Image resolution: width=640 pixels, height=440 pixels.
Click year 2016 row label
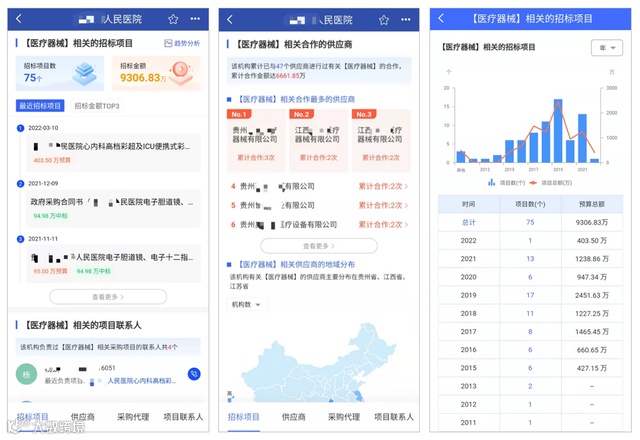coord(469,349)
